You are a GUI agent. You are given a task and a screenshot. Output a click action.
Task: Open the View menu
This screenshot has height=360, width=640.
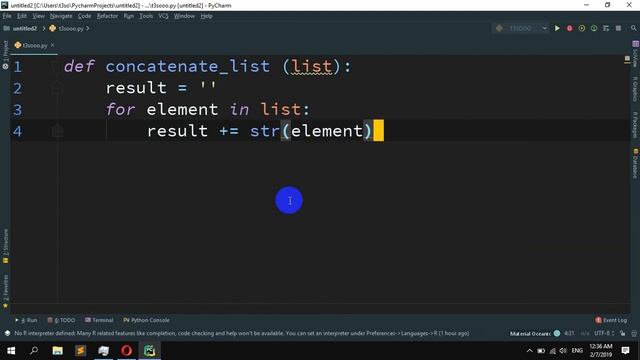(38, 16)
